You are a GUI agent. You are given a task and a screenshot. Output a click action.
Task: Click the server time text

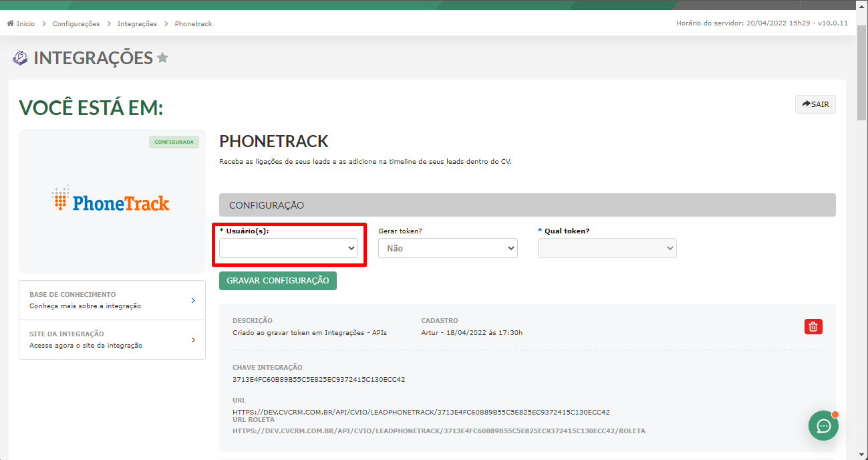pos(762,23)
